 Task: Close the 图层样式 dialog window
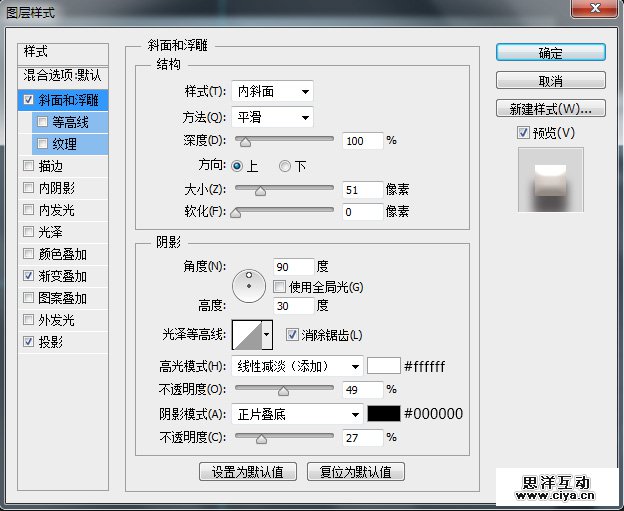595,8
